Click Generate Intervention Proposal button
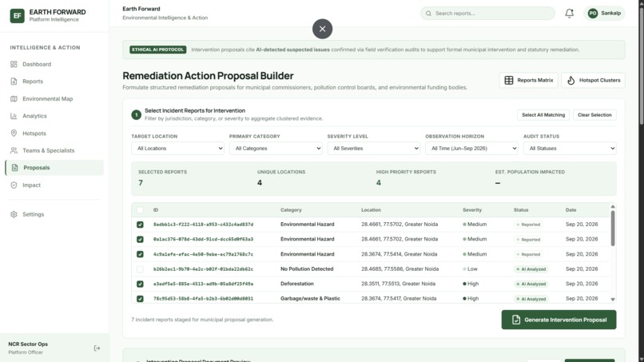Viewport: 644px width, 362px height. pos(559,320)
